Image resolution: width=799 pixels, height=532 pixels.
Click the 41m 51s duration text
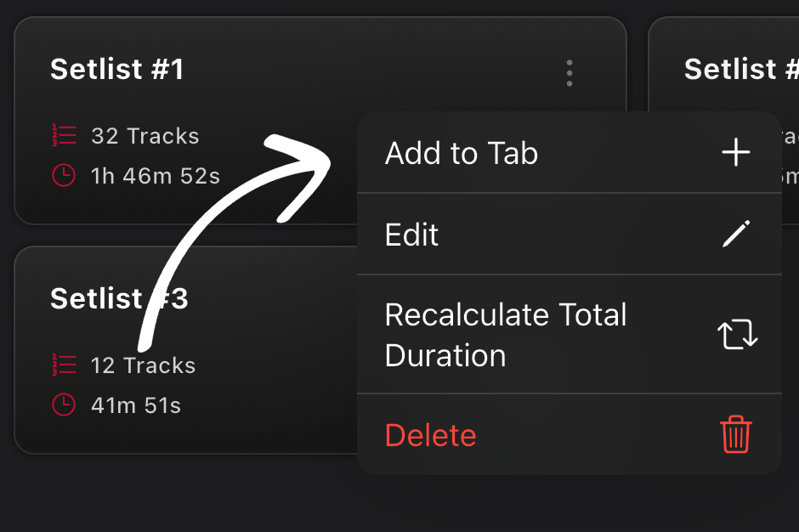point(136,405)
